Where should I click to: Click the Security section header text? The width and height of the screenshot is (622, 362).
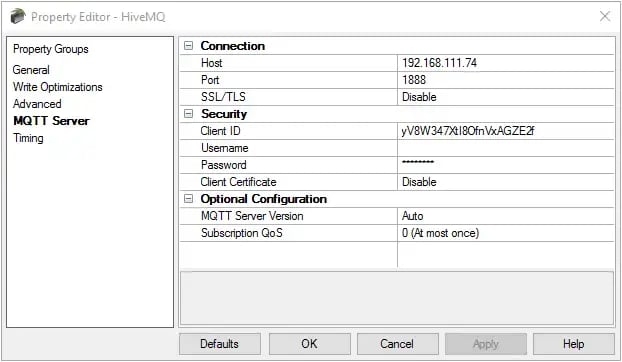click(x=224, y=114)
